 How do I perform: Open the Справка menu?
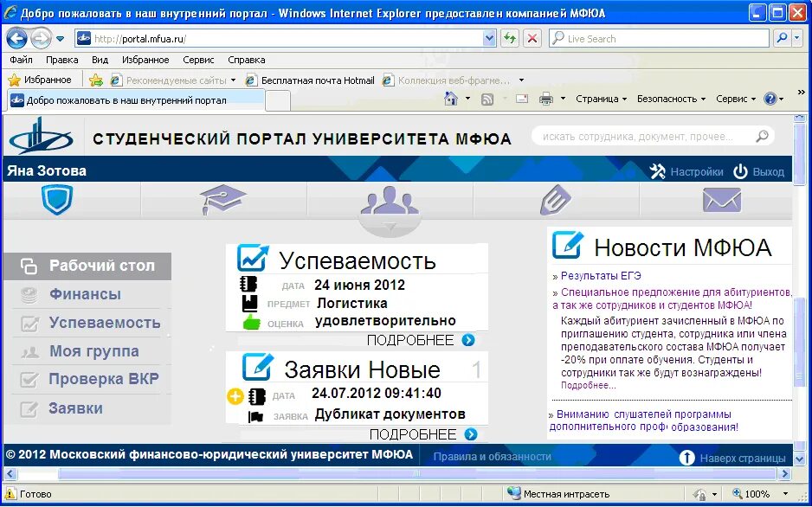click(247, 60)
